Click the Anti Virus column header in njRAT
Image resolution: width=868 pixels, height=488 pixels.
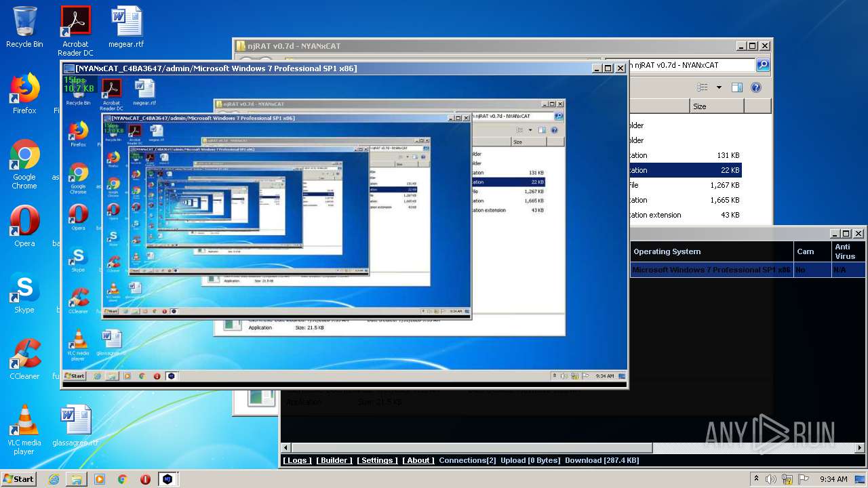click(x=849, y=251)
